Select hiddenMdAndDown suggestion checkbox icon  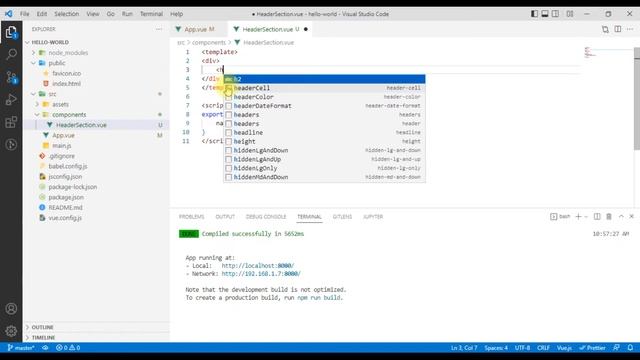[x=229, y=177]
